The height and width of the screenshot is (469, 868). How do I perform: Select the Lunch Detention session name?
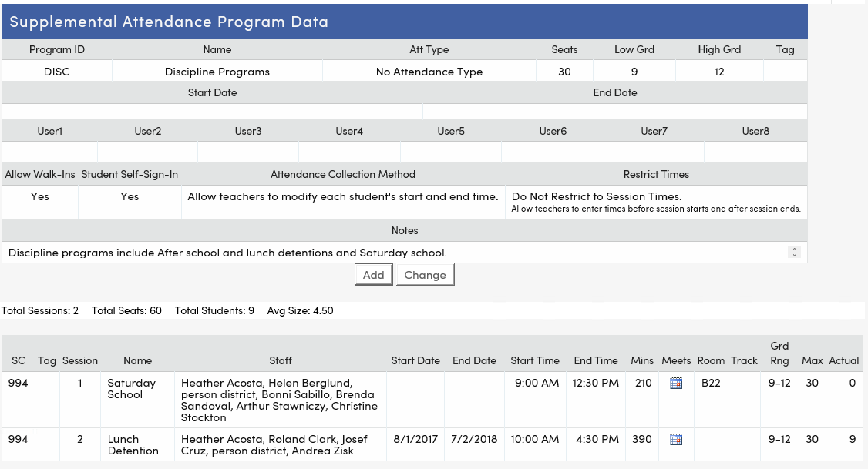coord(133,444)
